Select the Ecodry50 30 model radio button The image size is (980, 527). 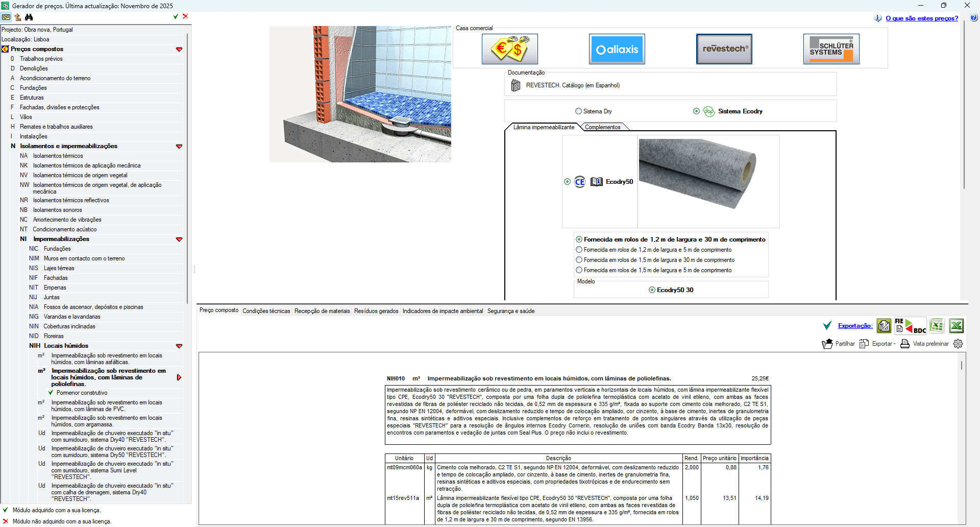tap(652, 290)
